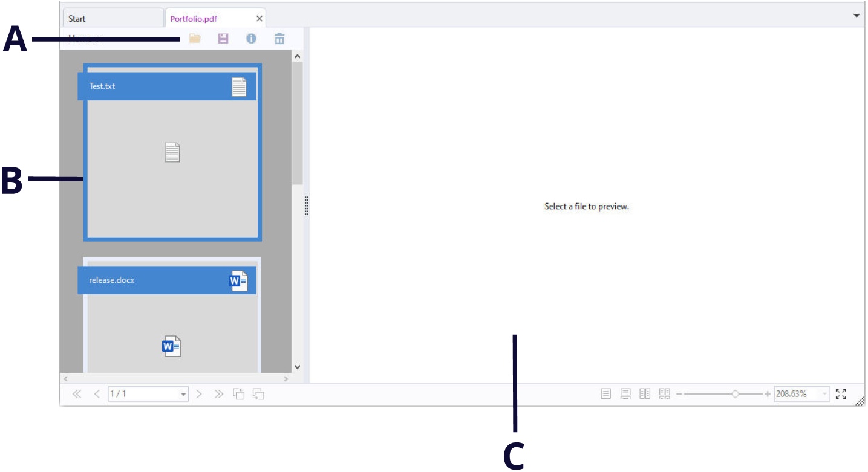
Task: Open the zoom percentage dropdown
Action: [x=824, y=393]
